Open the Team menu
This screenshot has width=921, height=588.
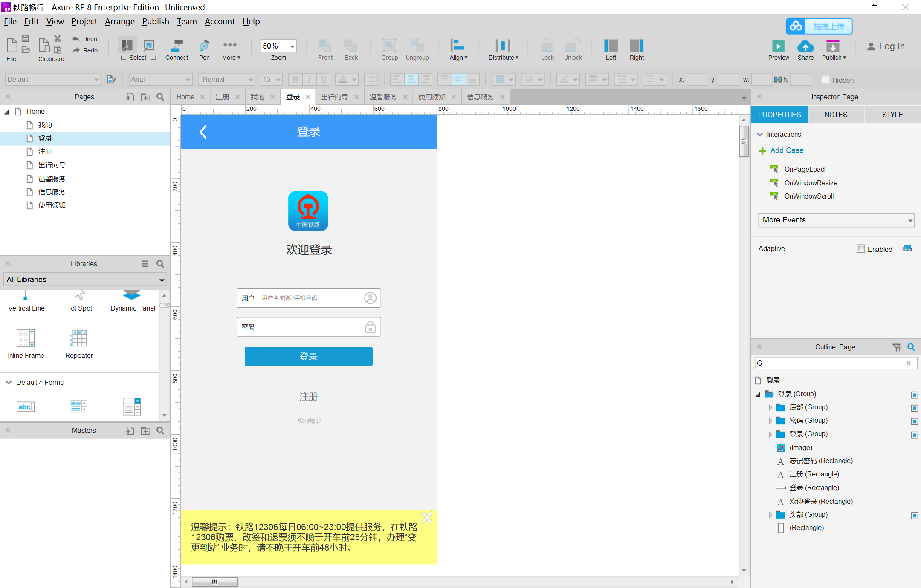pos(186,21)
